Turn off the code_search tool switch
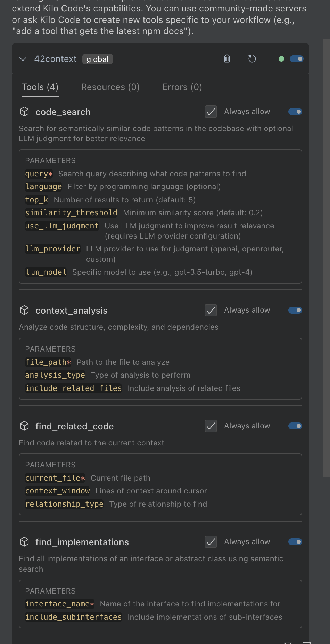The height and width of the screenshot is (644, 330). (295, 112)
